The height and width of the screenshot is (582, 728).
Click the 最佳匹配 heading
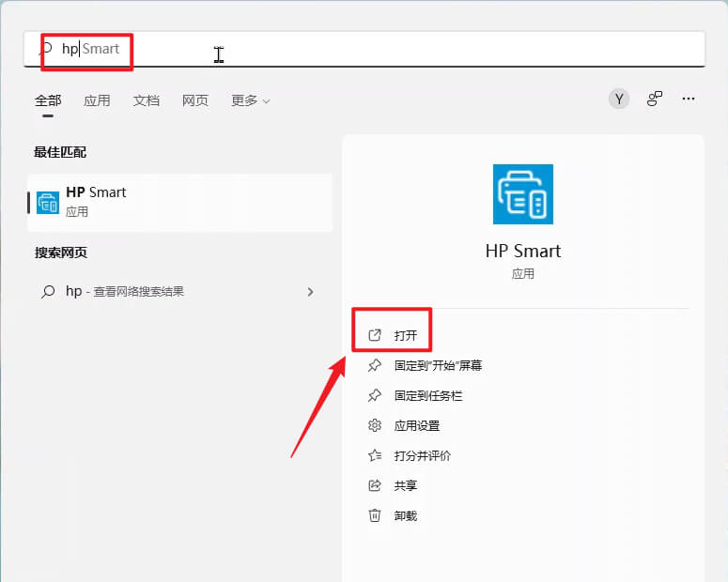point(60,152)
